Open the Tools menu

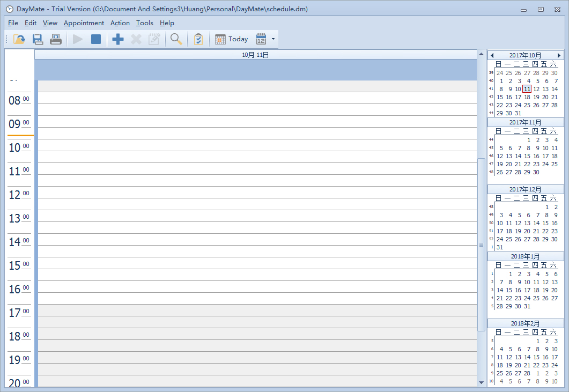pyautogui.click(x=145, y=23)
